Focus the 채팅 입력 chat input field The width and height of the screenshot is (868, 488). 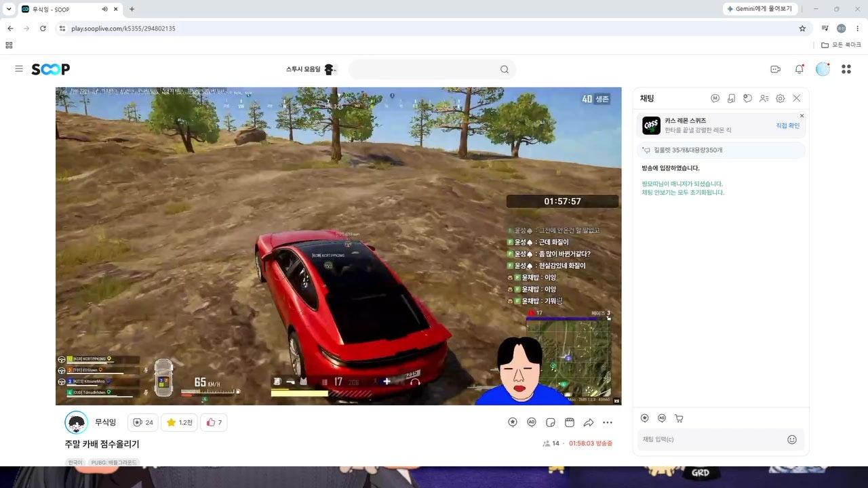pos(711,439)
